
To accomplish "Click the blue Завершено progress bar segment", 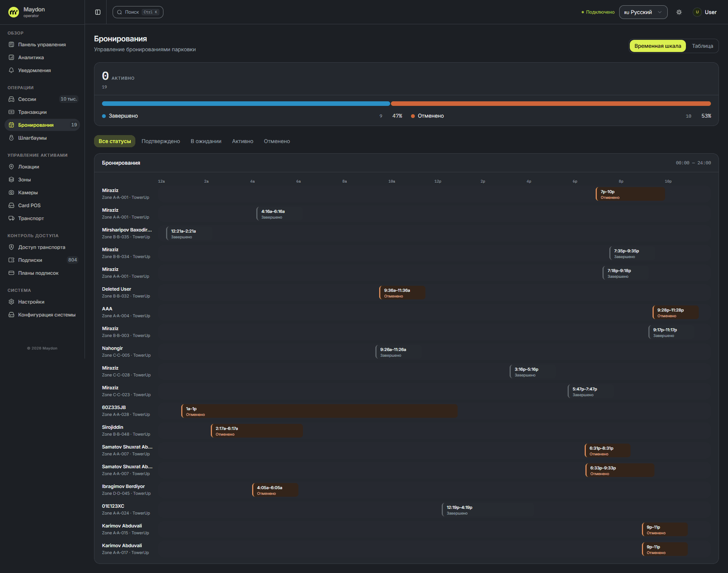I will pos(246,104).
